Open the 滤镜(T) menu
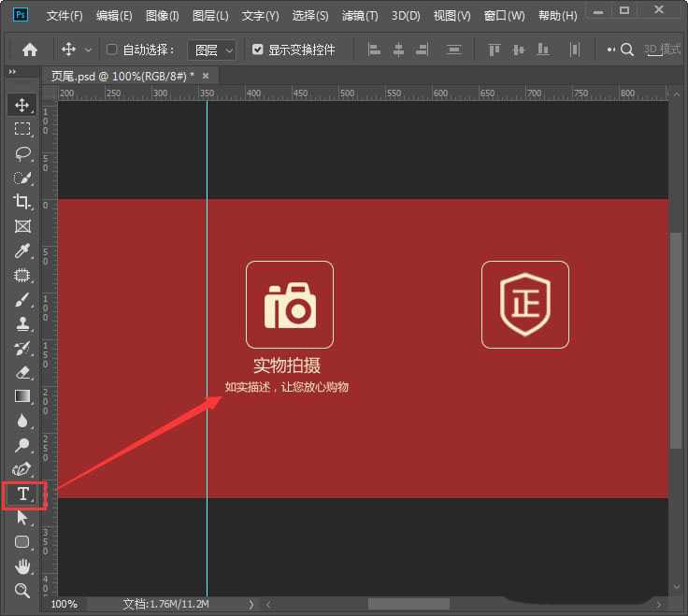Viewport: 688px width, 616px height. pyautogui.click(x=360, y=16)
